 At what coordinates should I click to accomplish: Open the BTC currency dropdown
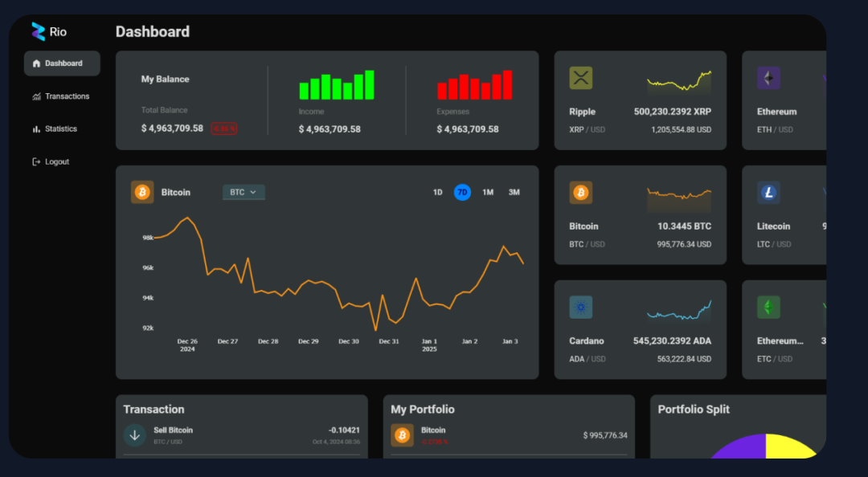(244, 192)
